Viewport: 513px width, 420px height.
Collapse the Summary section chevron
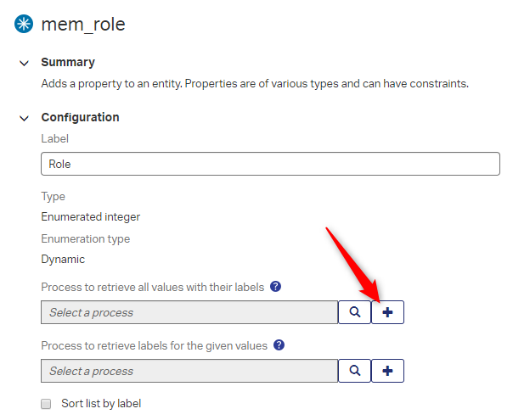23,63
